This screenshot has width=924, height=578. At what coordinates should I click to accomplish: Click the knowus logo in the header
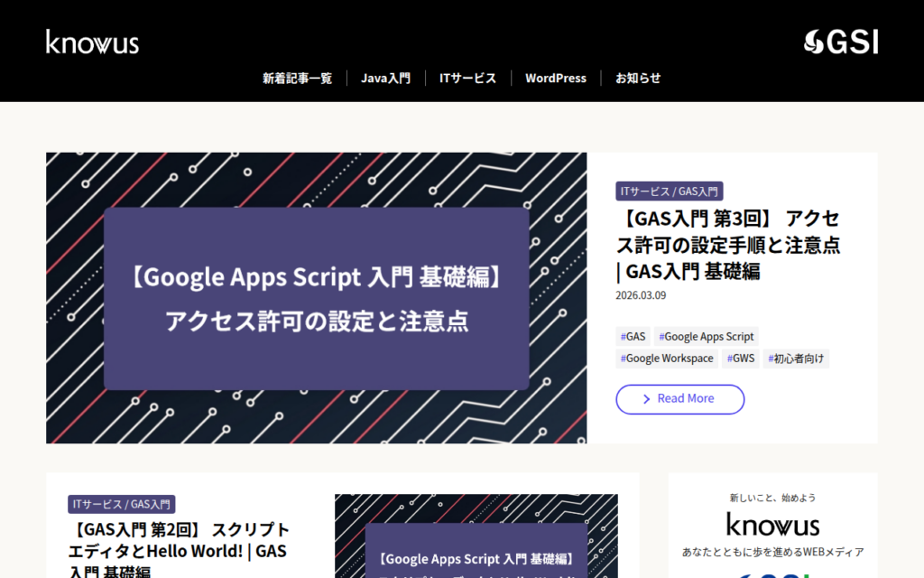point(93,42)
